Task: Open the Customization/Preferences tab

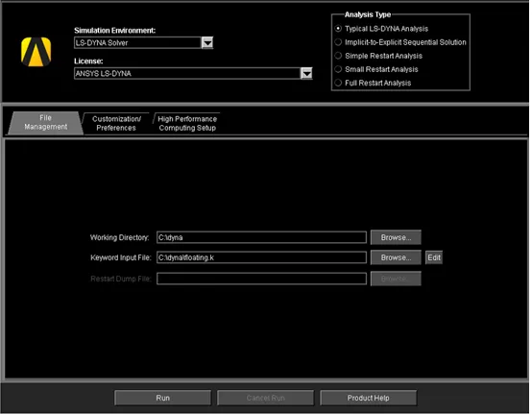Action: pos(116,124)
